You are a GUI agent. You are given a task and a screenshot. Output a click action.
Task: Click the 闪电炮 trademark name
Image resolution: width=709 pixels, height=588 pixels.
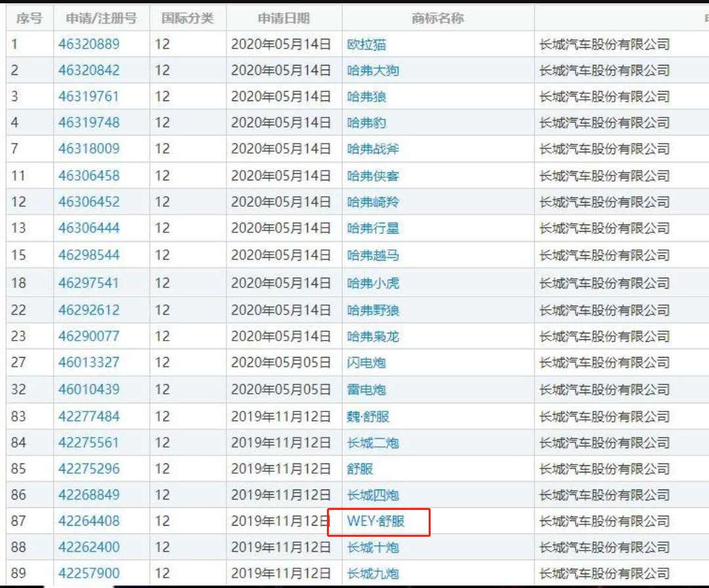pos(365,362)
